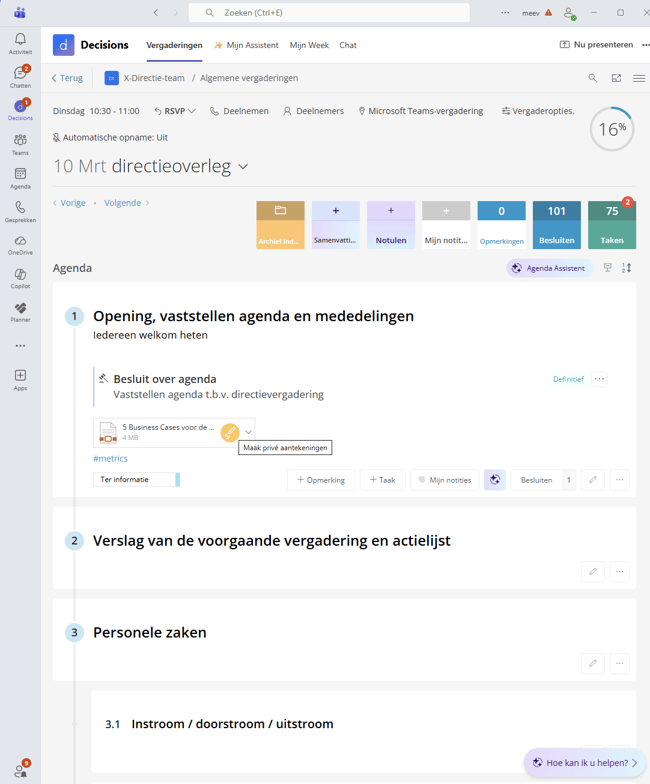Image resolution: width=650 pixels, height=784 pixels.
Task: Click the yellow private annotations pencil icon
Action: point(230,432)
